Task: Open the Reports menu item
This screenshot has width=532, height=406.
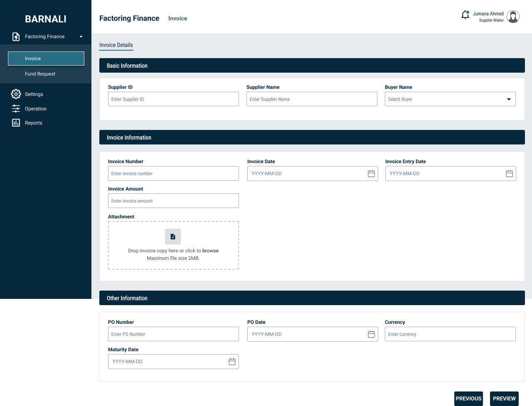Action: tap(34, 123)
